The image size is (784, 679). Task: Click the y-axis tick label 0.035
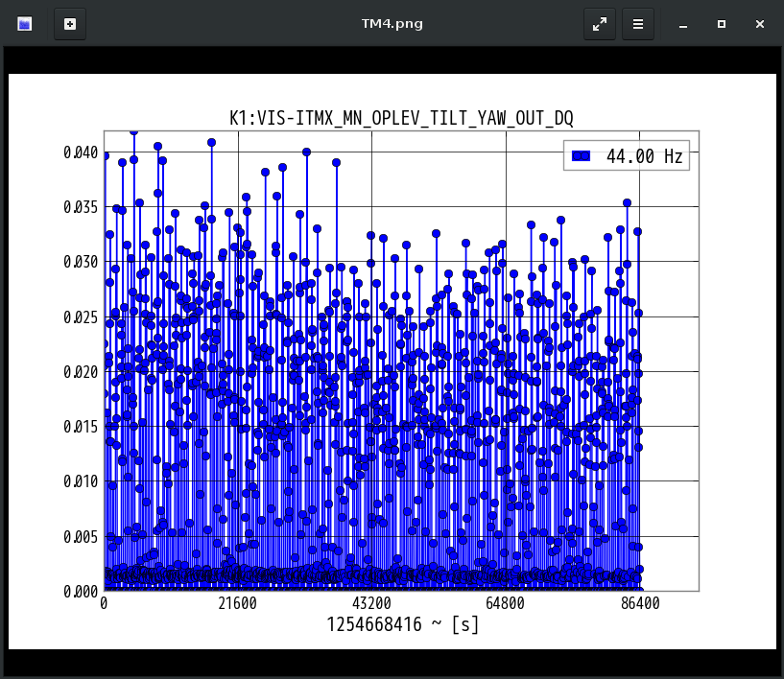click(81, 207)
